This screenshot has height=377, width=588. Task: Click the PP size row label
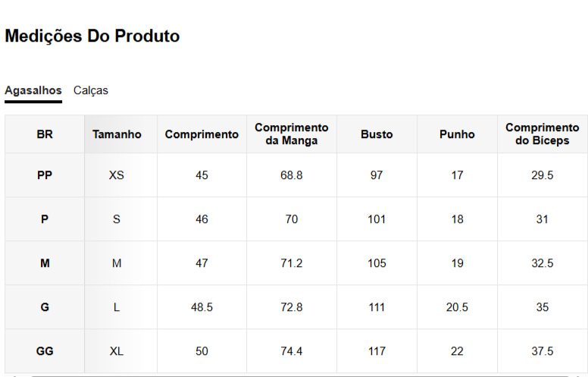(x=45, y=175)
